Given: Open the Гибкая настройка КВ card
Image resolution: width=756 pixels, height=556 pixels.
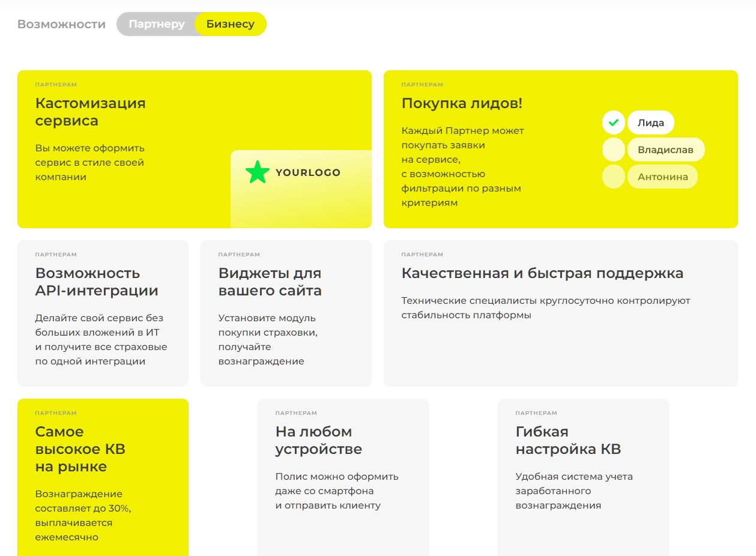Looking at the screenshot, I should click(567, 440).
